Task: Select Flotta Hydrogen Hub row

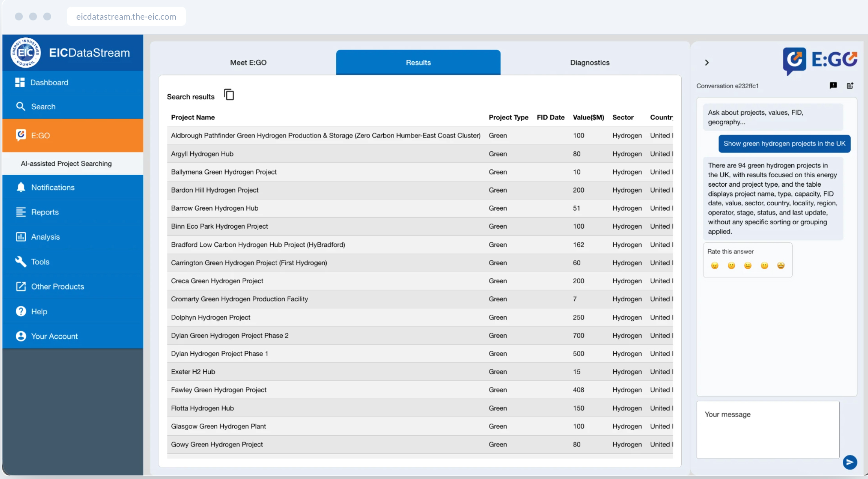Action: pyautogui.click(x=420, y=408)
